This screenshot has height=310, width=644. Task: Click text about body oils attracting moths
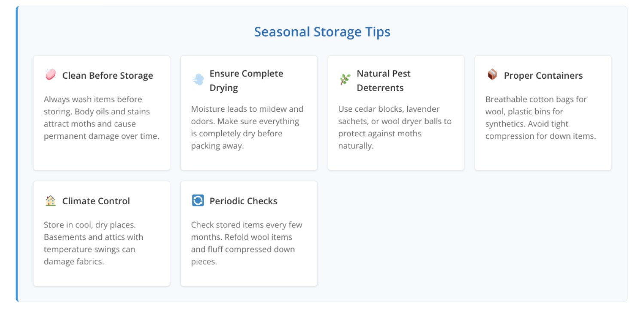(101, 118)
